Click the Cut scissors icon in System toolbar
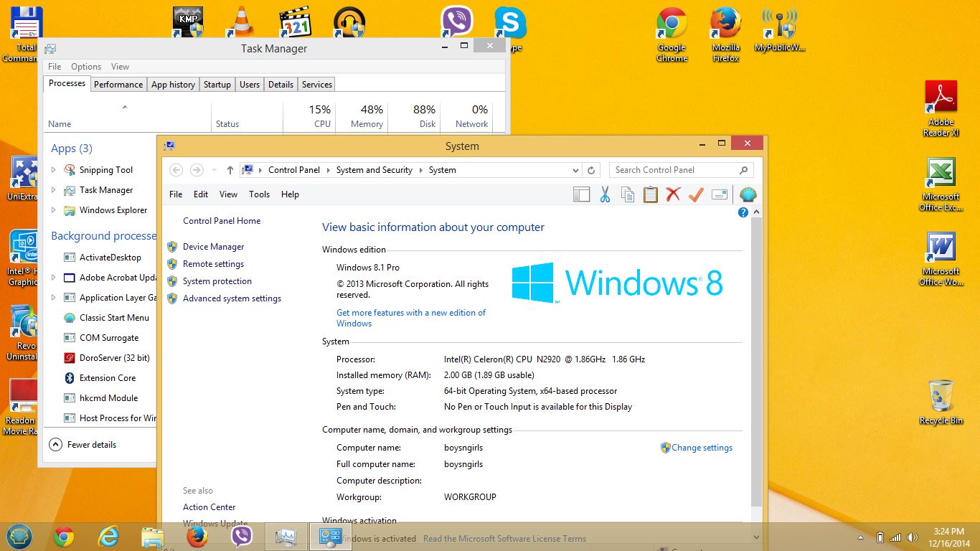980x551 pixels. pos(605,194)
